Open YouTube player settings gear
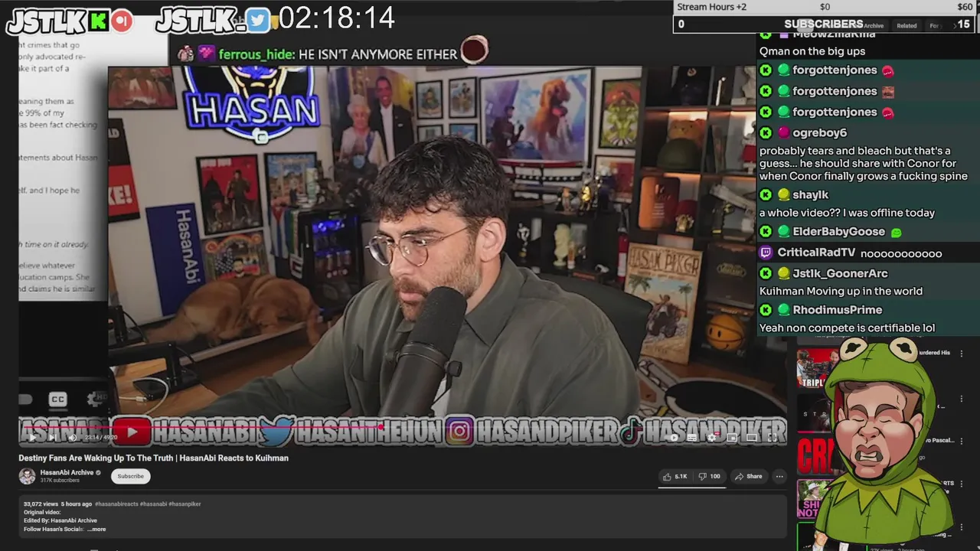This screenshot has width=980, height=551. [712, 438]
